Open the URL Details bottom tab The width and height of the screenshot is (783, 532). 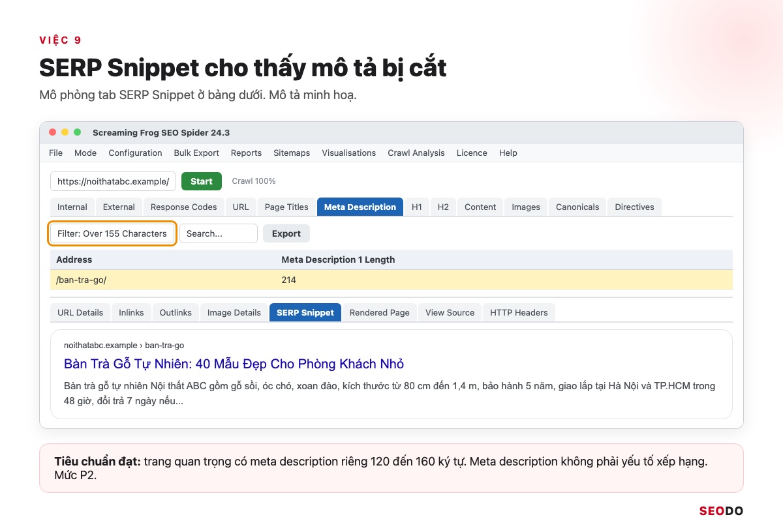tap(80, 312)
